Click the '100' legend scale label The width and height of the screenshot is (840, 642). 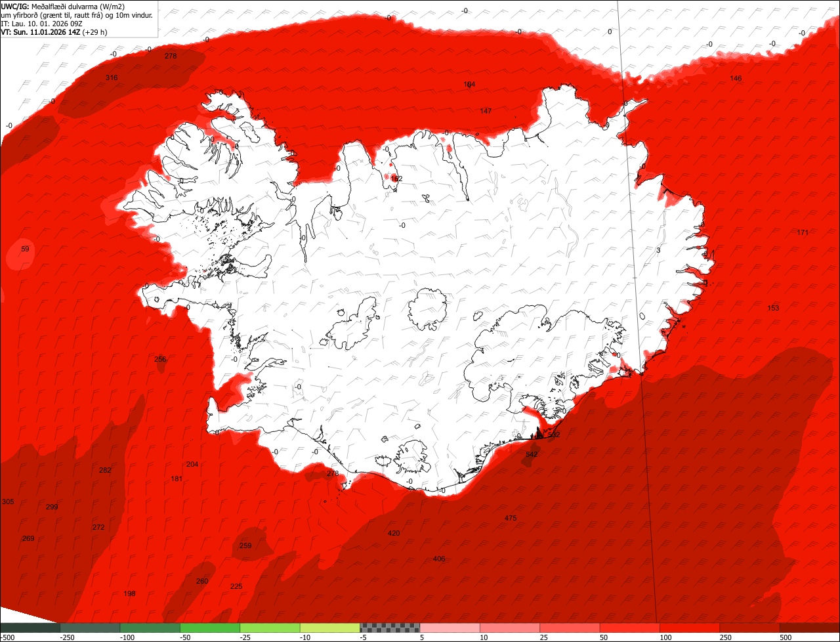(665, 637)
